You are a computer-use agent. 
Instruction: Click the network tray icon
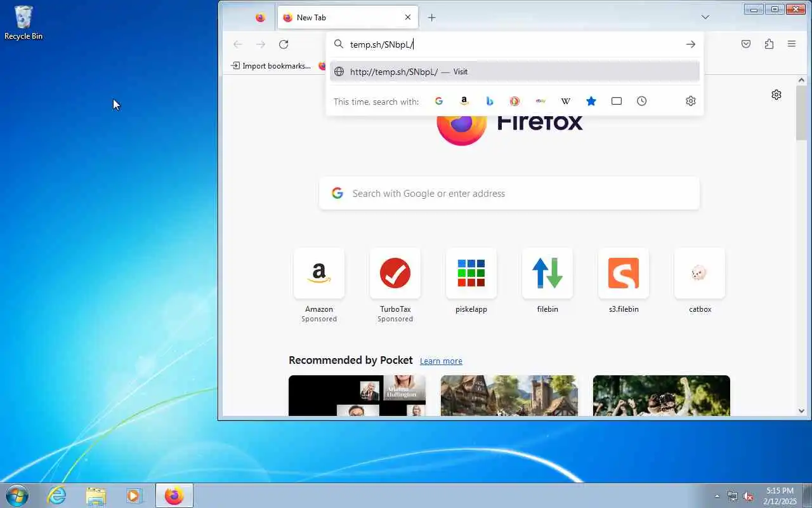click(733, 496)
